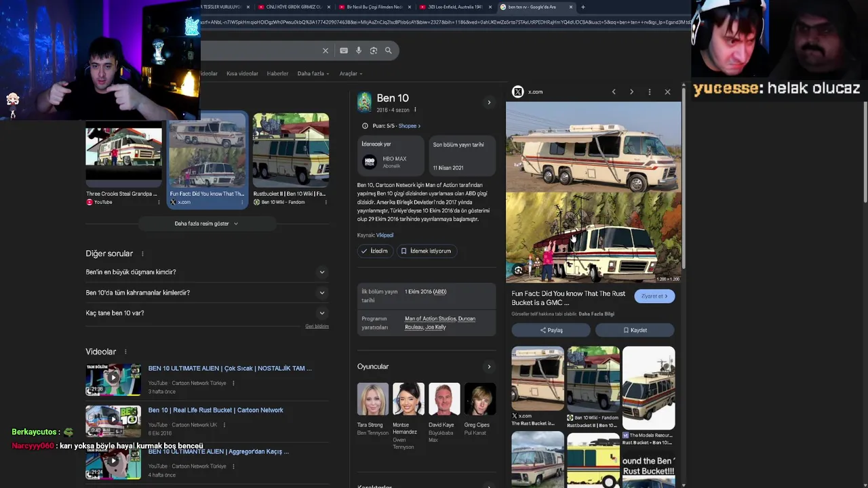Click the Lens icon on preview image
The image size is (868, 488).
(x=518, y=270)
